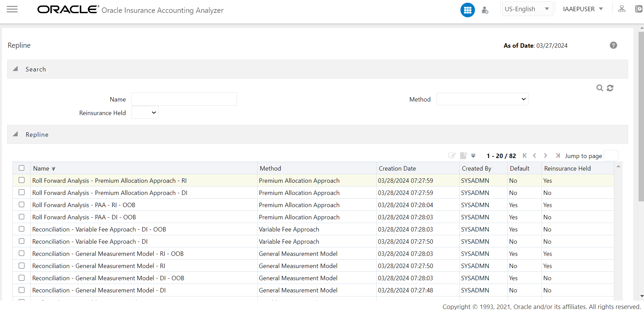Click the Jump to page input box
This screenshot has width=644, height=310.
coord(611,156)
